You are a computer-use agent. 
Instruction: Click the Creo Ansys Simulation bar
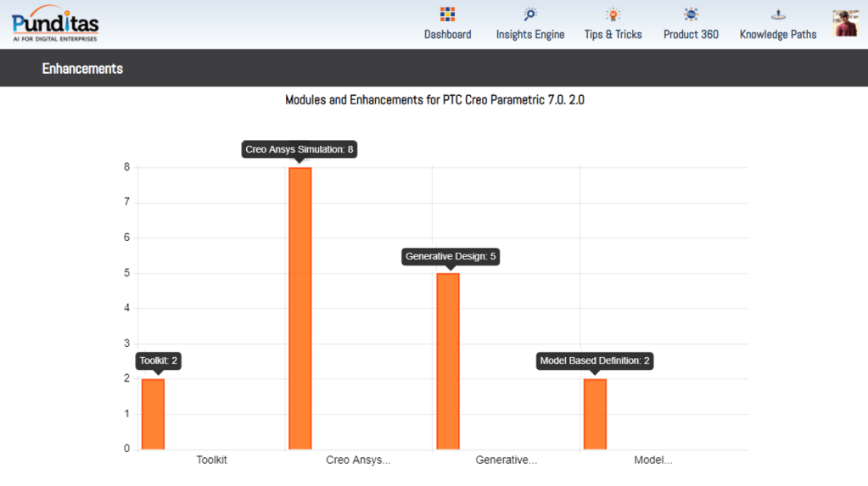pyautogui.click(x=300, y=309)
